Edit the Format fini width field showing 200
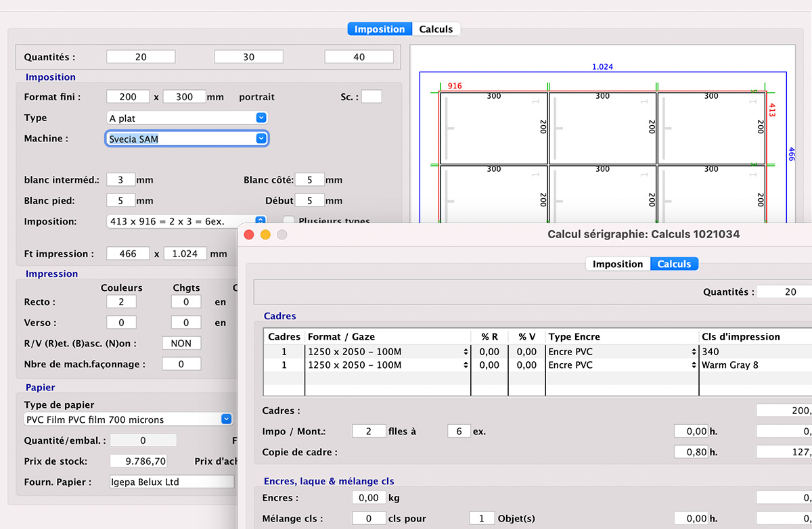 (x=127, y=96)
